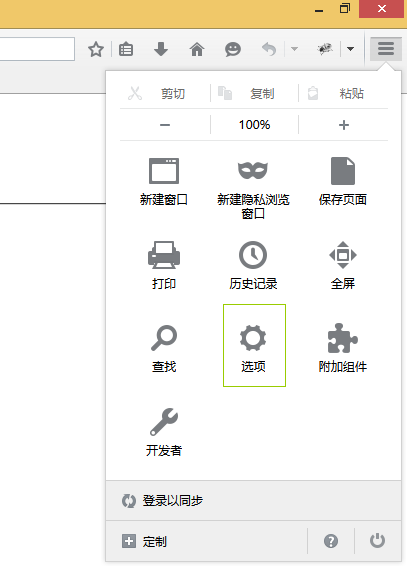Image resolution: width=407 pixels, height=566 pixels.
Task: Reset zoom via the 100% label
Action: [x=254, y=125]
